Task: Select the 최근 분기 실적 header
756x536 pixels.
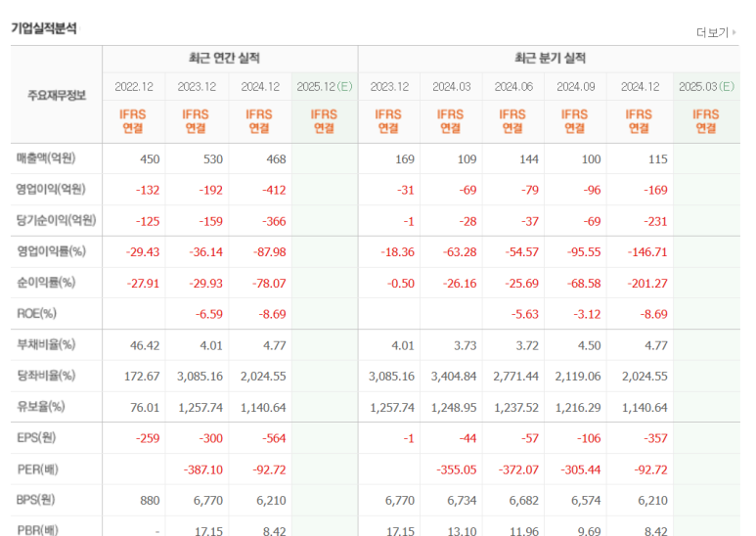Action: (x=550, y=59)
